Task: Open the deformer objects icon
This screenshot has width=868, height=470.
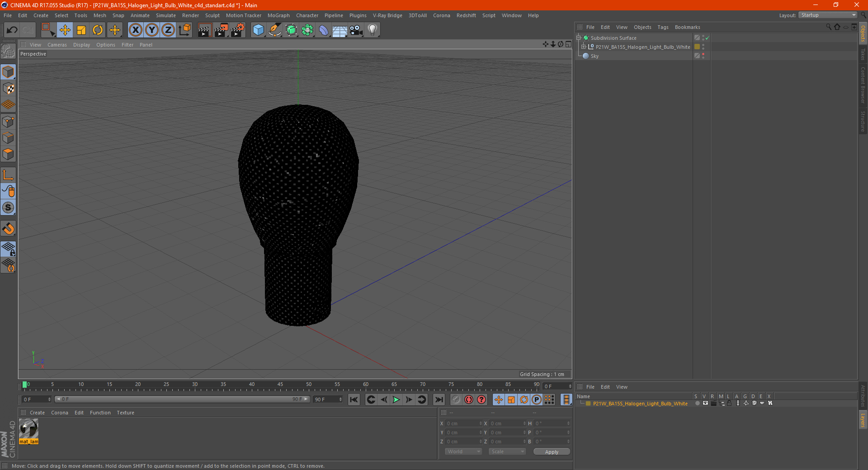Action: [x=324, y=30]
